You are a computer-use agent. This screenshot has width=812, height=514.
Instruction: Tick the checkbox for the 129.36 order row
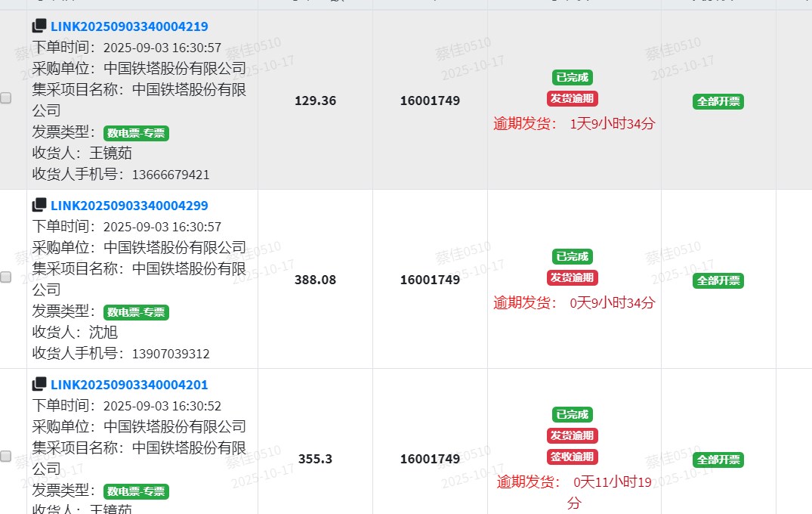pos(6,98)
